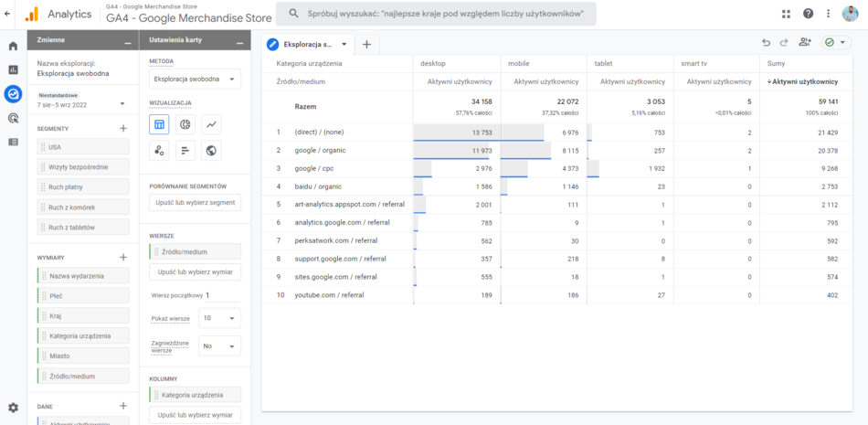Viewport: 868px width, 425px height.
Task: Undo the last change
Action: pyautogui.click(x=767, y=43)
